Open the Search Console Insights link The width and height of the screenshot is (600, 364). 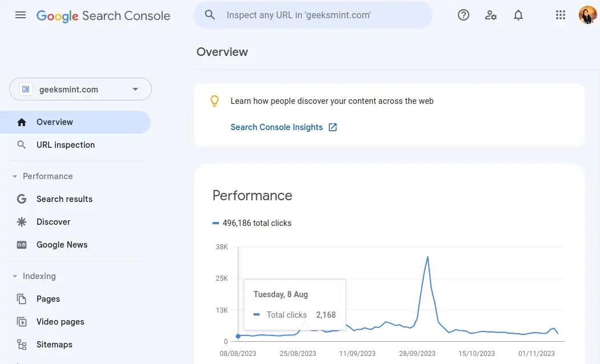(277, 127)
